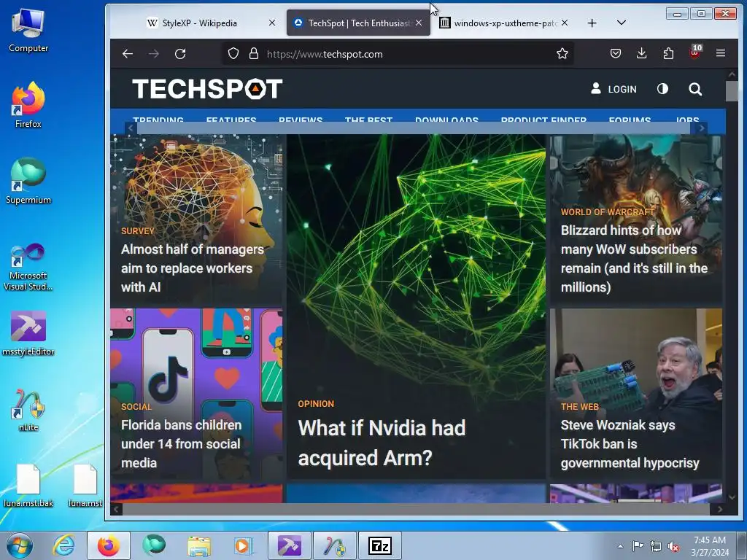Open the taskbar clock showing 7:45 AM
747x560 pixels.
click(x=710, y=546)
